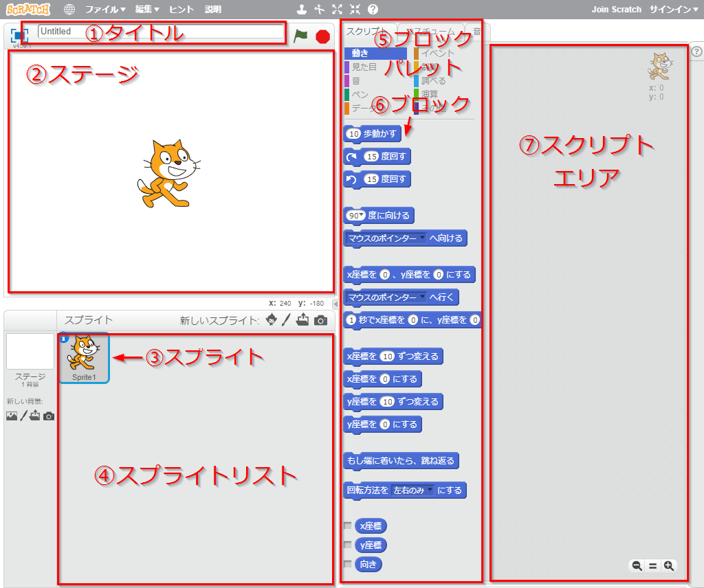Click the Join Scratch link

point(616,10)
